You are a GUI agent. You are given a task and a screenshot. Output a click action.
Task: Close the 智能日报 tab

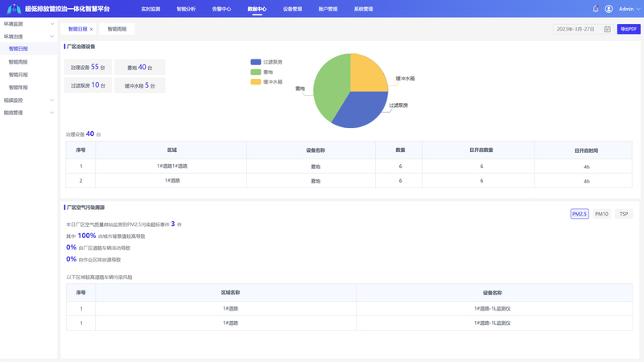(91, 29)
